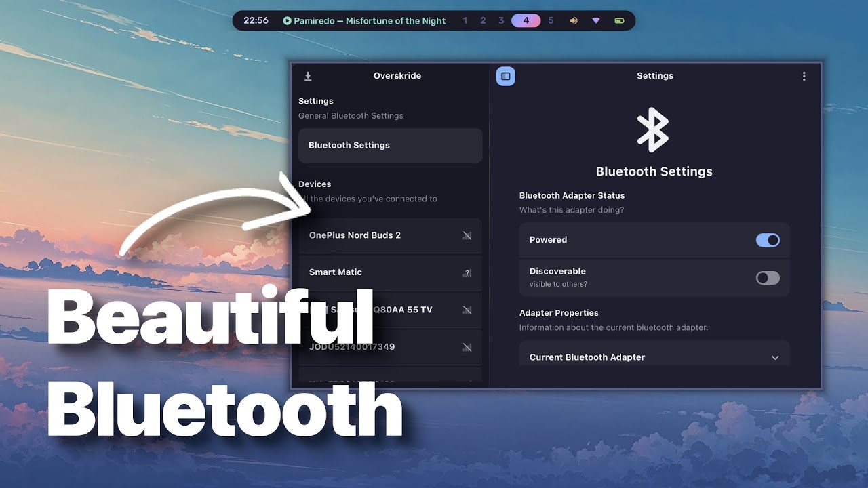This screenshot has height=488, width=868.
Task: Select JODU52140017349 device
Action: pyautogui.click(x=390, y=347)
